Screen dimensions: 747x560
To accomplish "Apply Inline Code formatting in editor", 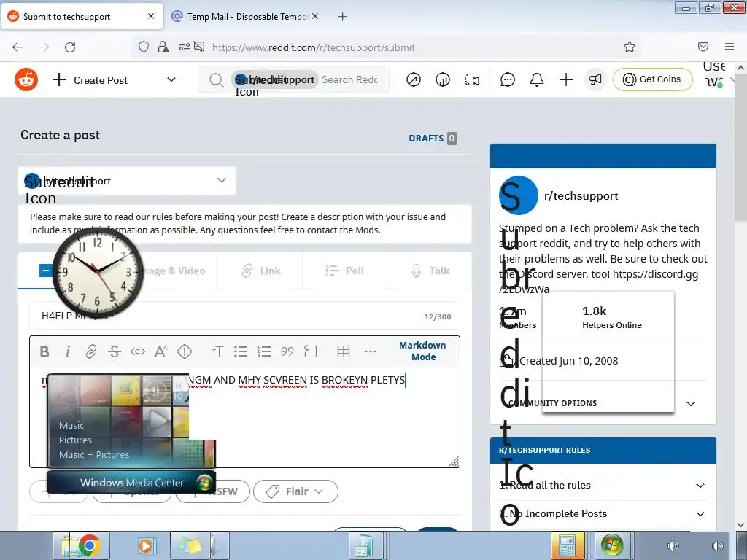I will tap(138, 351).
